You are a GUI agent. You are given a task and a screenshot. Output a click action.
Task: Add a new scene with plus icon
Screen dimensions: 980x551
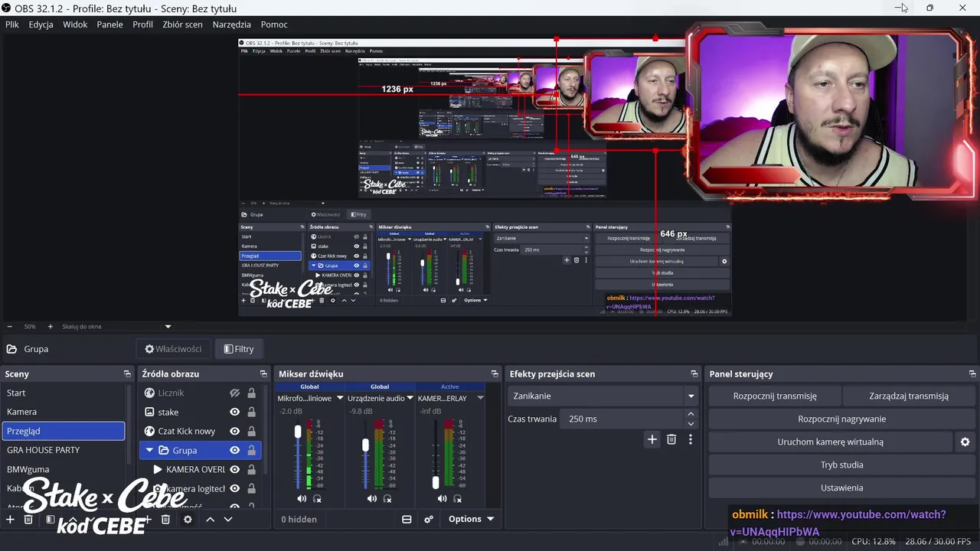point(10,520)
